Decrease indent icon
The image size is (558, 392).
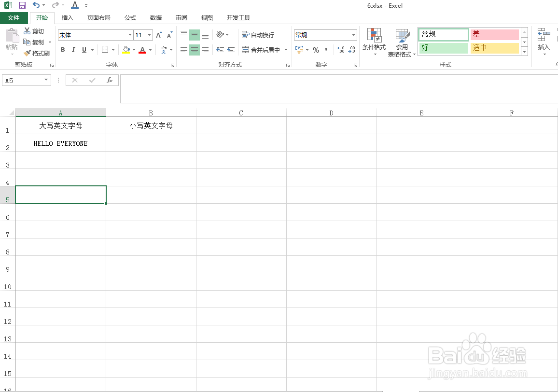click(220, 50)
